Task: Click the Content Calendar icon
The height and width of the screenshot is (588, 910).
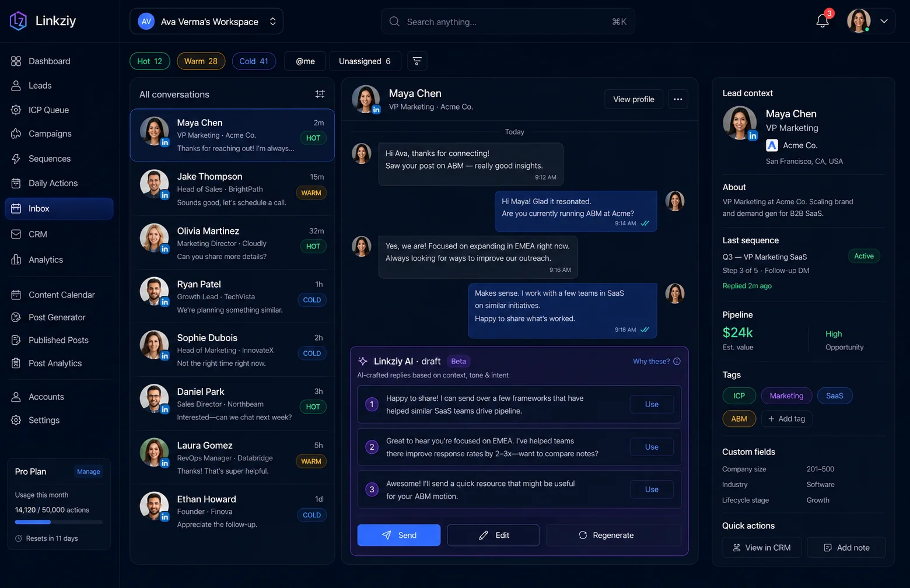Action: coord(16,295)
